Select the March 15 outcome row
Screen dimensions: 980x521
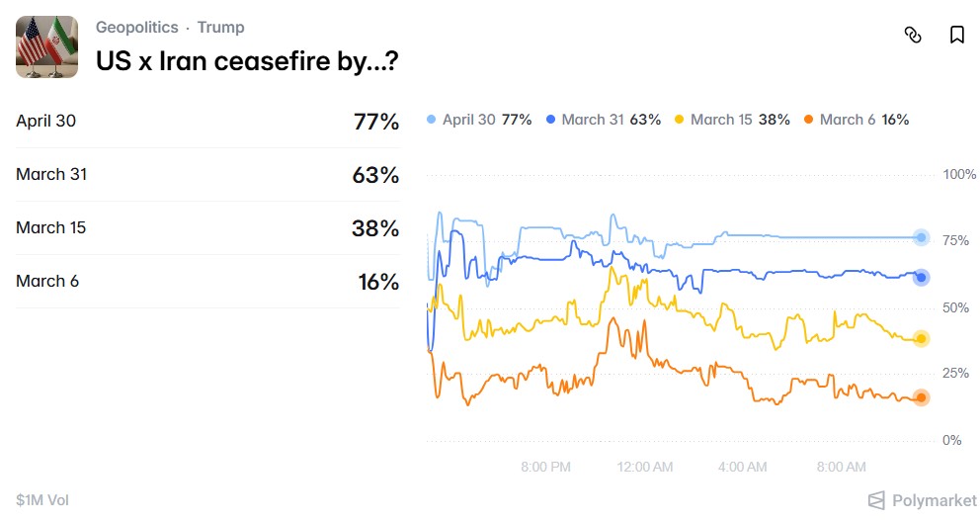(x=207, y=228)
